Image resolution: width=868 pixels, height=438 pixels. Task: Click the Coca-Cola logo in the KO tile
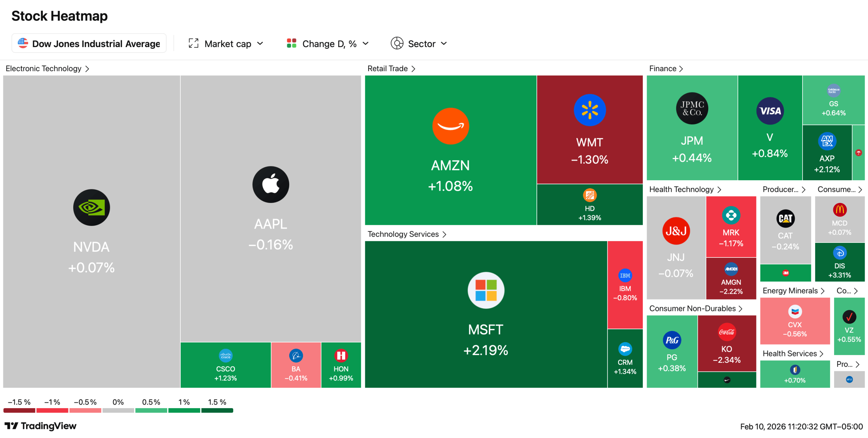pyautogui.click(x=727, y=332)
